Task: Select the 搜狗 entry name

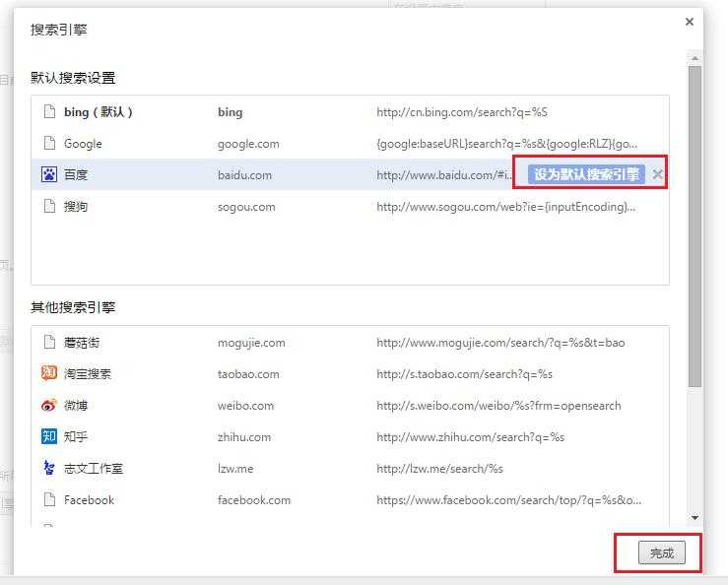Action: [x=76, y=206]
